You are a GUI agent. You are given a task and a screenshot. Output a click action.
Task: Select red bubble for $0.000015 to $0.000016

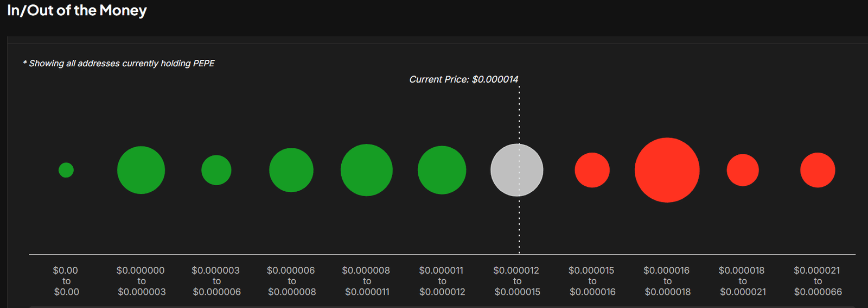[592, 170]
